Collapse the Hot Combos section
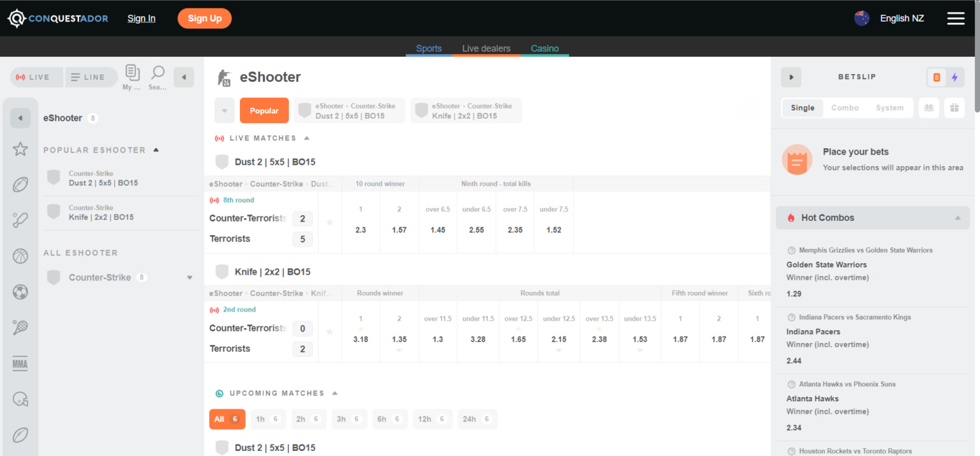980x456 pixels. click(957, 218)
